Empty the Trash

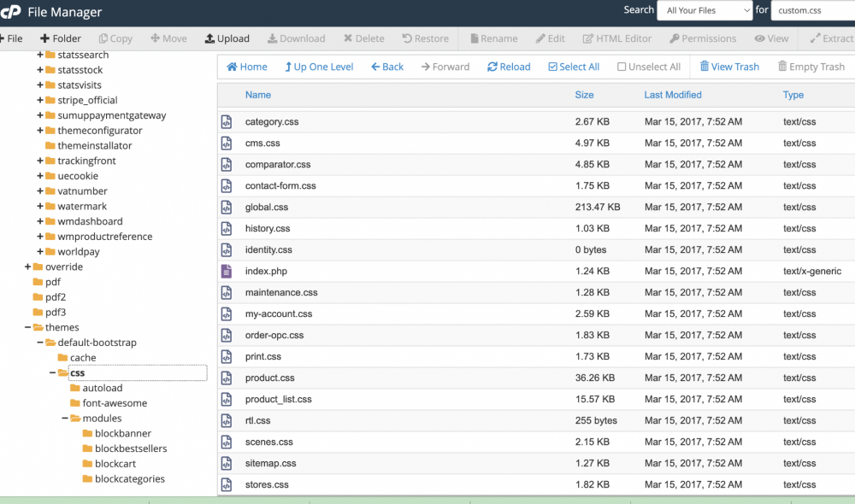click(x=811, y=66)
